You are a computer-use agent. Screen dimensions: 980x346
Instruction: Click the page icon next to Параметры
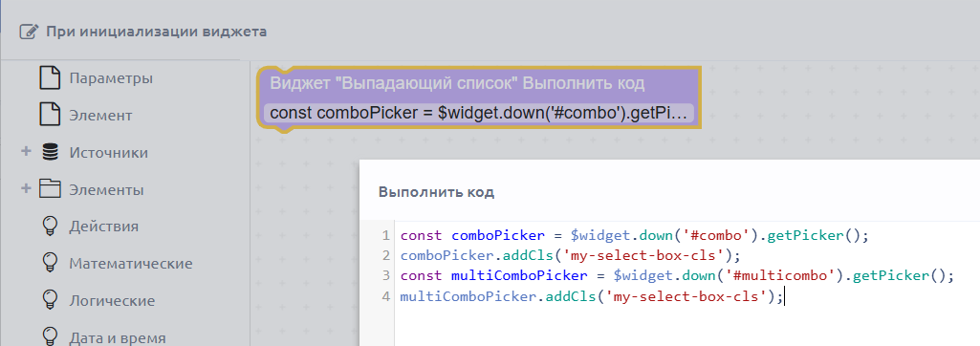pyautogui.click(x=50, y=78)
